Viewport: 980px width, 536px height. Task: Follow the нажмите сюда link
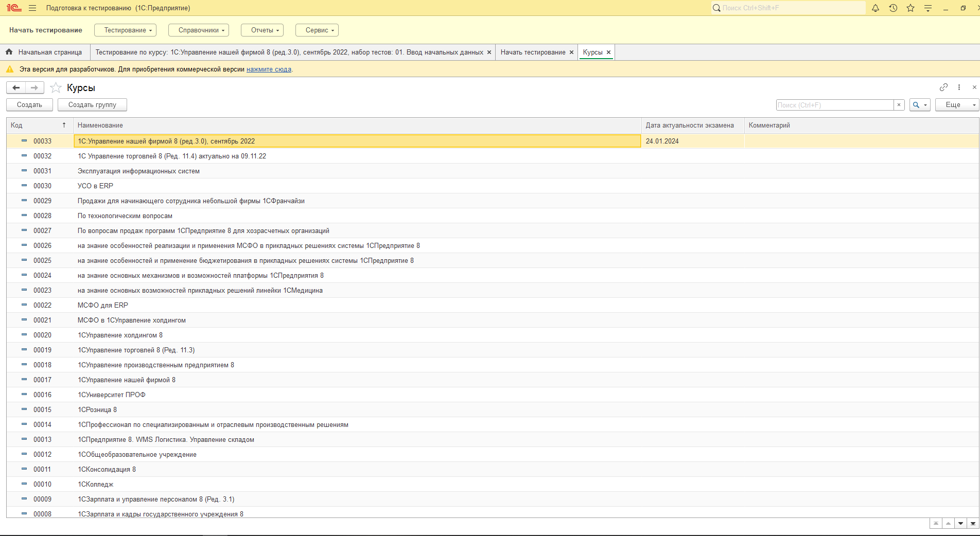tap(269, 69)
